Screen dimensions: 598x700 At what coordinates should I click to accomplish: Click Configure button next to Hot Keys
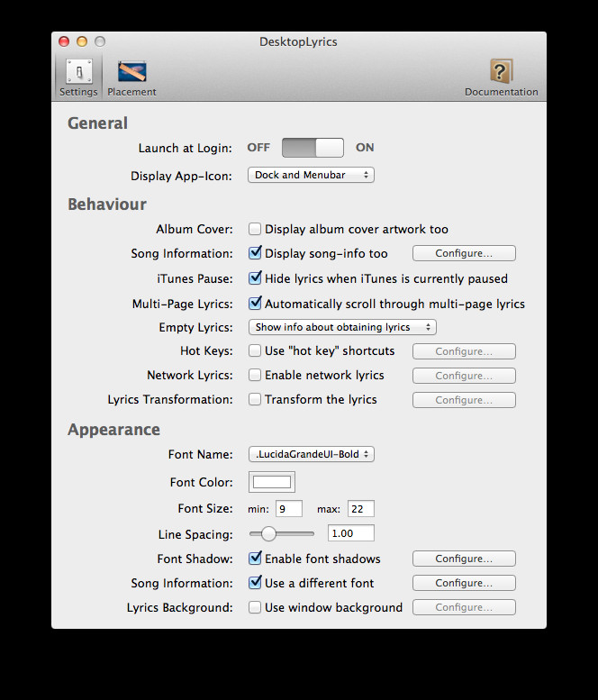[x=464, y=351]
